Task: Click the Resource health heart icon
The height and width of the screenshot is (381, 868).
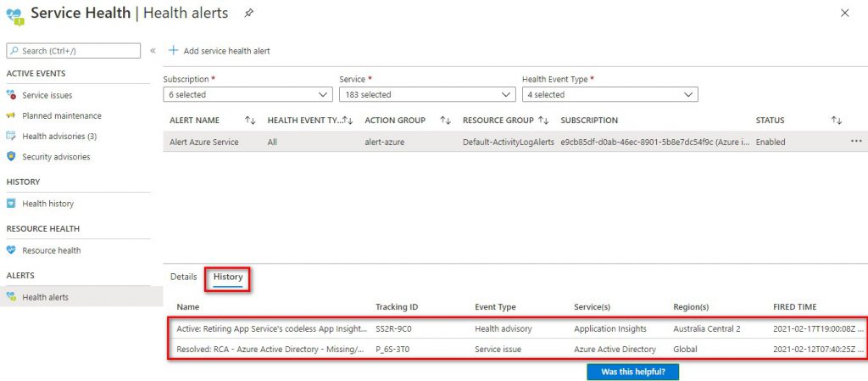Action: 12,250
